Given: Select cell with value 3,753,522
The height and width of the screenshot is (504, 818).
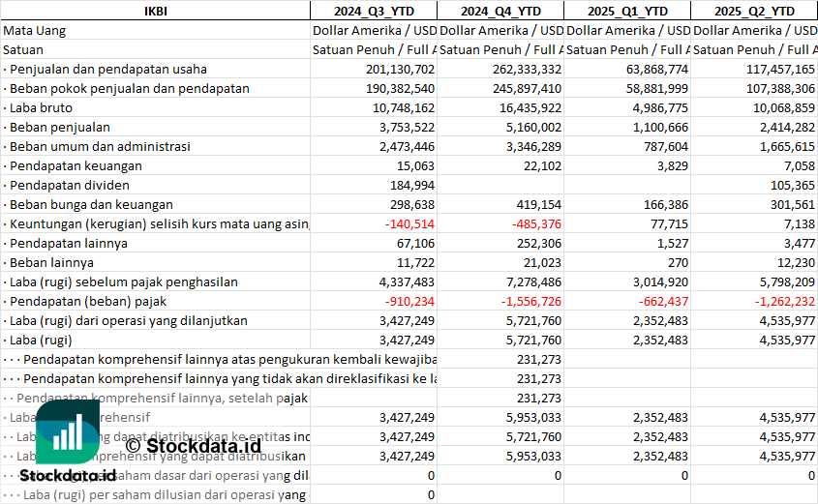Looking at the screenshot, I should 374,127.
